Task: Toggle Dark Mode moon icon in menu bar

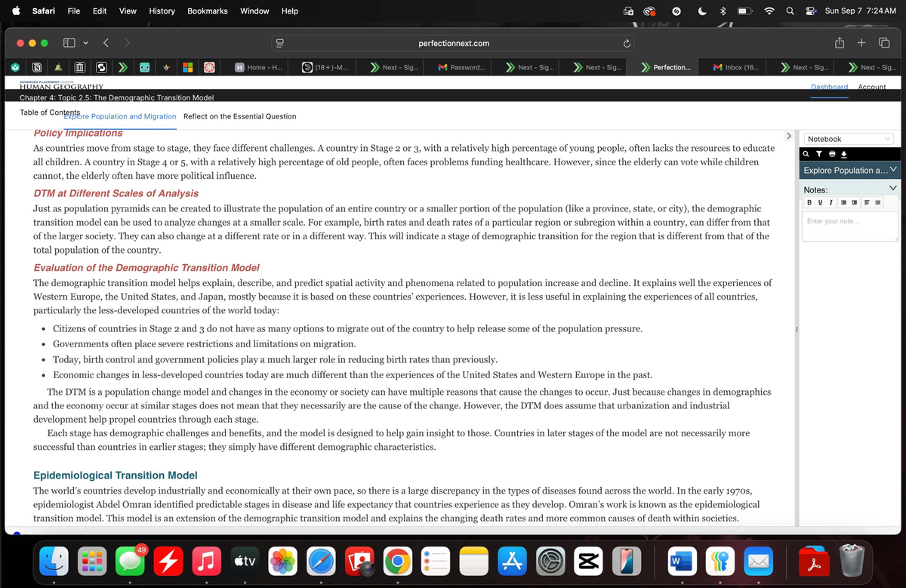Action: click(x=702, y=11)
